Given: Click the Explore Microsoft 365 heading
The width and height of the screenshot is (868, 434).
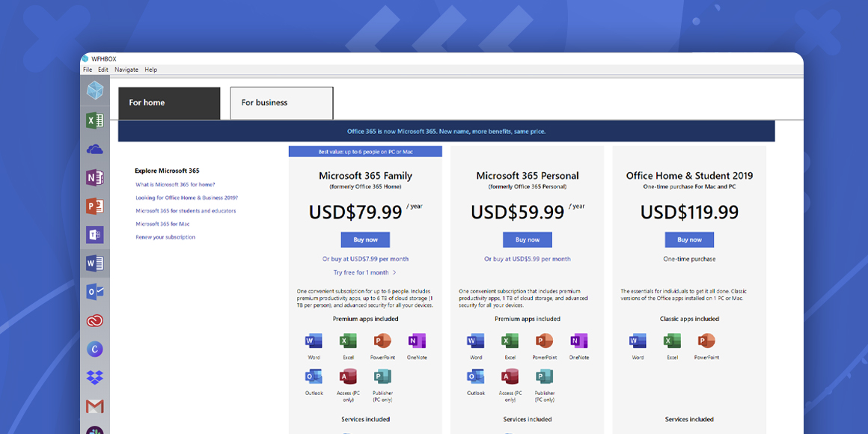Looking at the screenshot, I should point(167,171).
